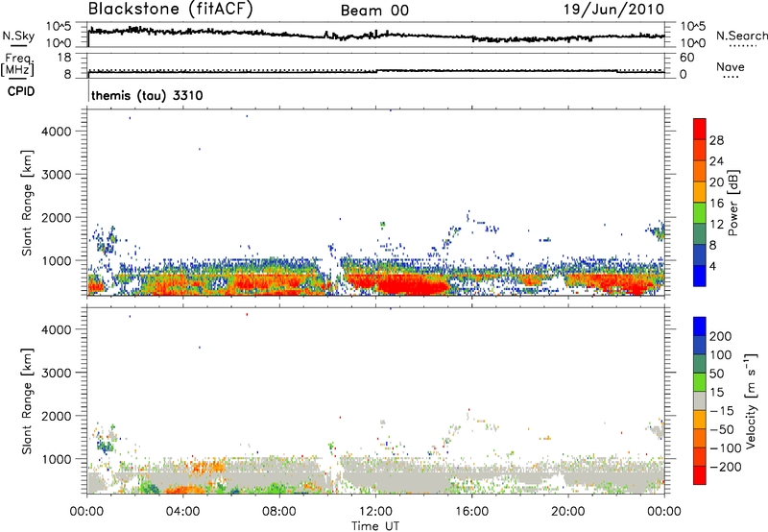Click the 12:00 time axis tick label

[x=375, y=512]
